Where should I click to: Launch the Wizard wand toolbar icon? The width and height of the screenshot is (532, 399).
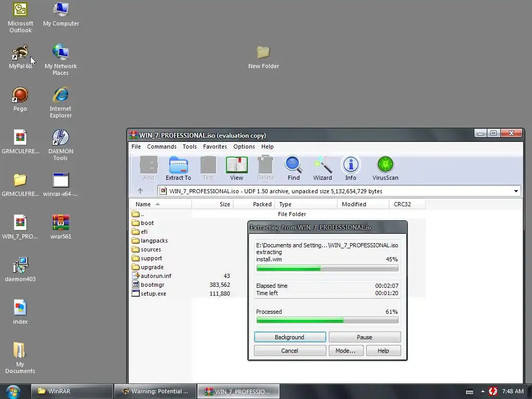322,168
